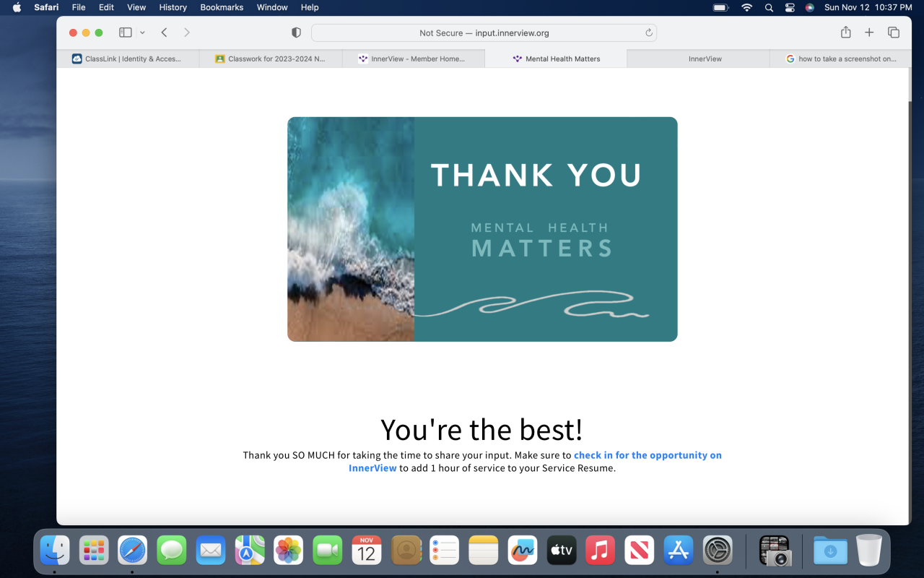Open Reminders from the Dock
The width and height of the screenshot is (924, 578).
click(445, 551)
